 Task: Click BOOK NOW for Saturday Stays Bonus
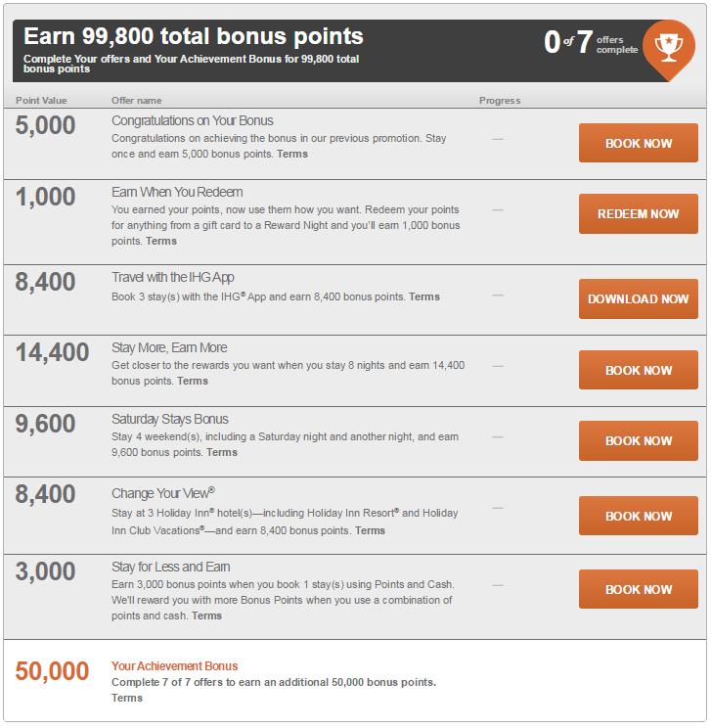(x=638, y=440)
